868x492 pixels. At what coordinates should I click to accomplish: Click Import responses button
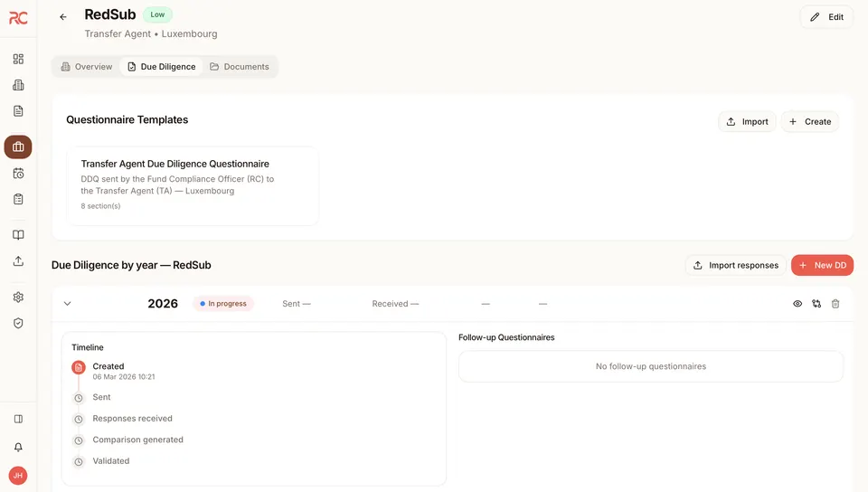coord(736,265)
